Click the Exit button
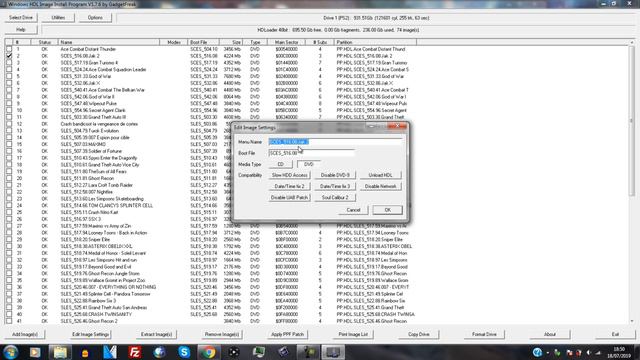This screenshot has width=640, height=360. click(x=616, y=334)
